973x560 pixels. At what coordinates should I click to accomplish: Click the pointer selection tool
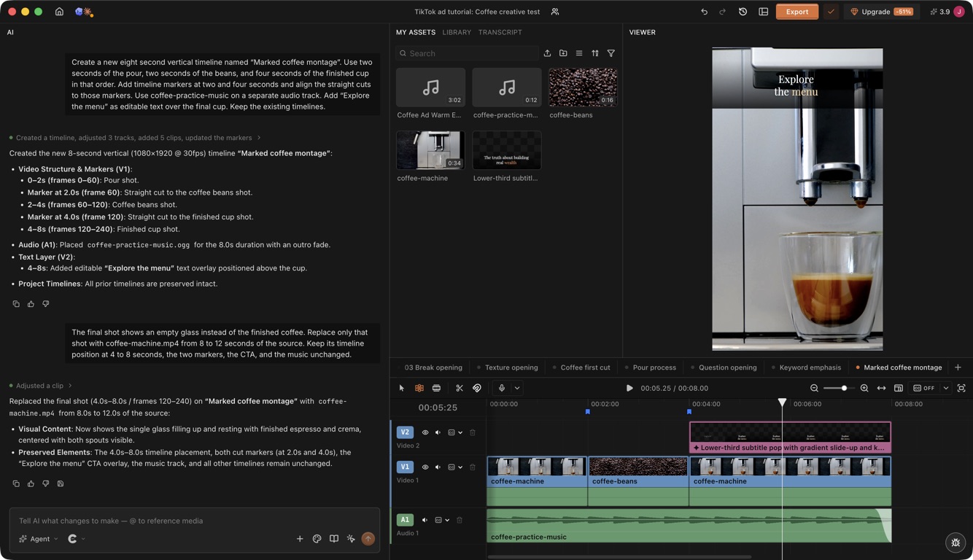coord(401,388)
